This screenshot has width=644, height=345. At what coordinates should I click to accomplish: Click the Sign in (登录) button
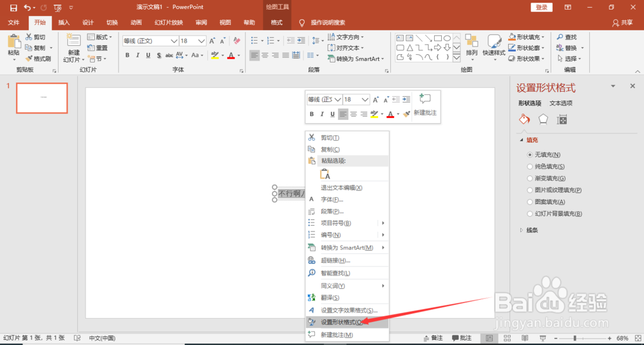(x=542, y=7)
